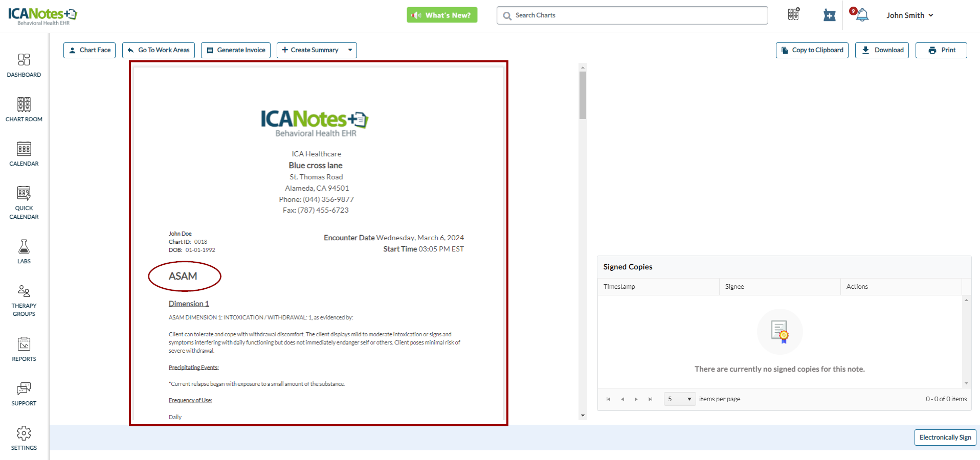The image size is (980, 460).
Task: Click the megaphone icon on What's New
Action: pyautogui.click(x=416, y=15)
